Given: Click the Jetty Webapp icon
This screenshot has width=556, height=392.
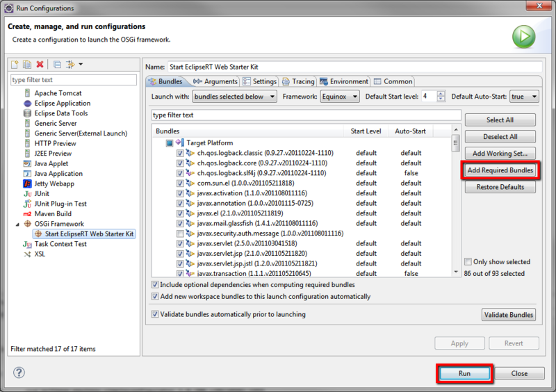Looking at the screenshot, I should 27,183.
